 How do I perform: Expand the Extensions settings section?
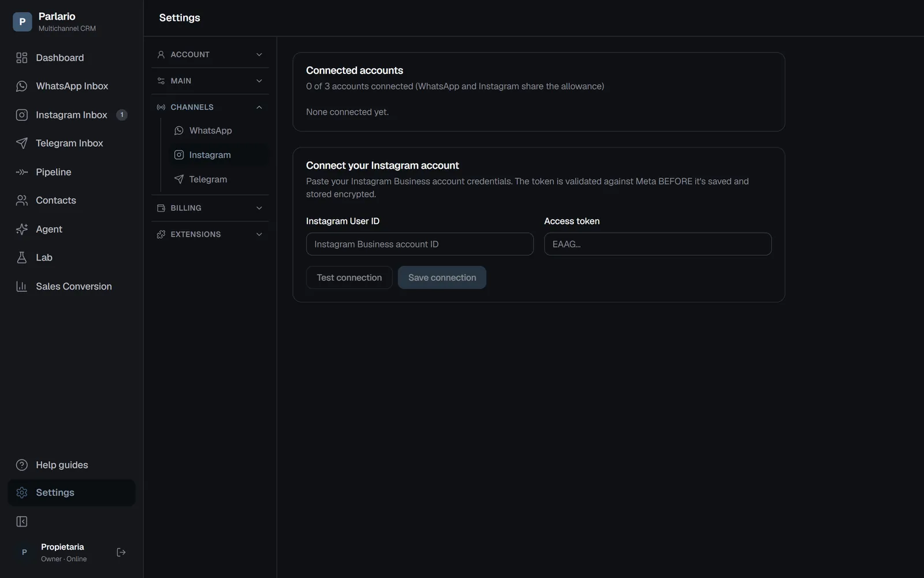point(210,234)
